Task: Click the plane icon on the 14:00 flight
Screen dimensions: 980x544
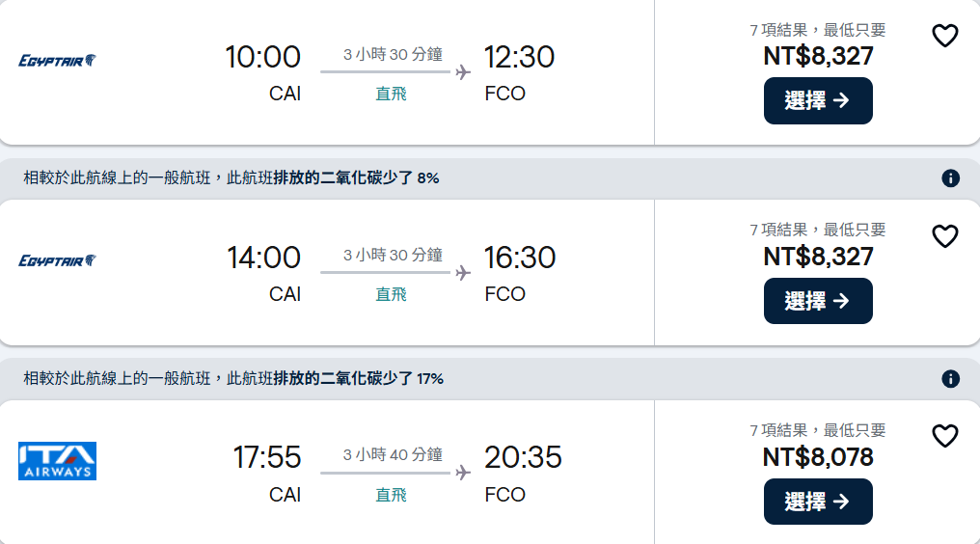Action: [463, 273]
